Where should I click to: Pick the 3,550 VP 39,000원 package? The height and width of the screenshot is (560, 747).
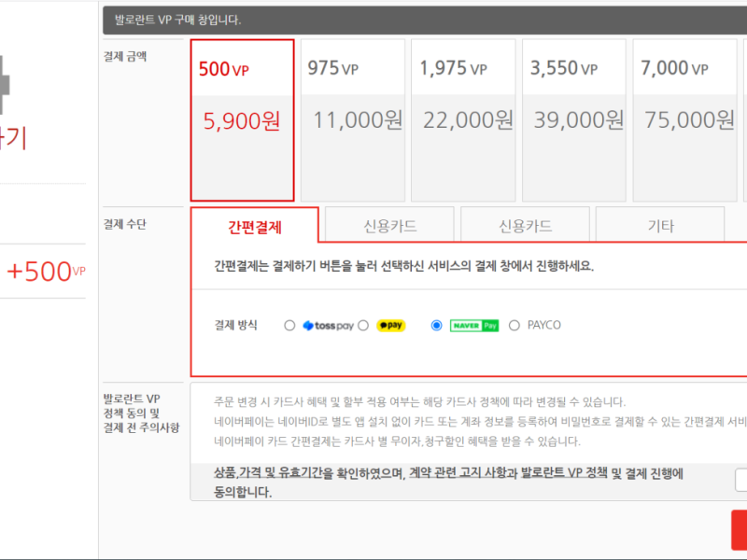tap(574, 120)
